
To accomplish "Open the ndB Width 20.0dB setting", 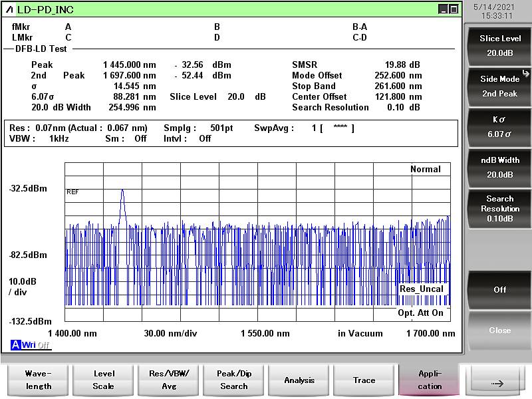I will [499, 167].
